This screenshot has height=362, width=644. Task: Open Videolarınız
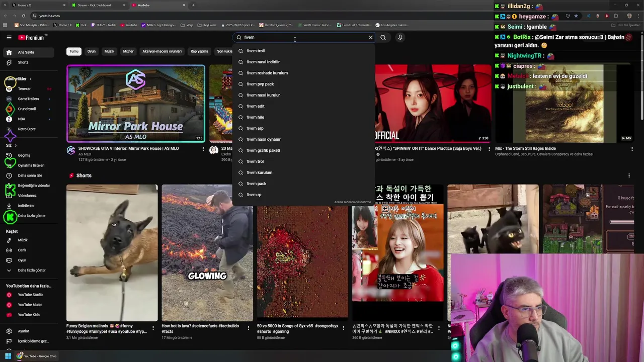click(29, 196)
